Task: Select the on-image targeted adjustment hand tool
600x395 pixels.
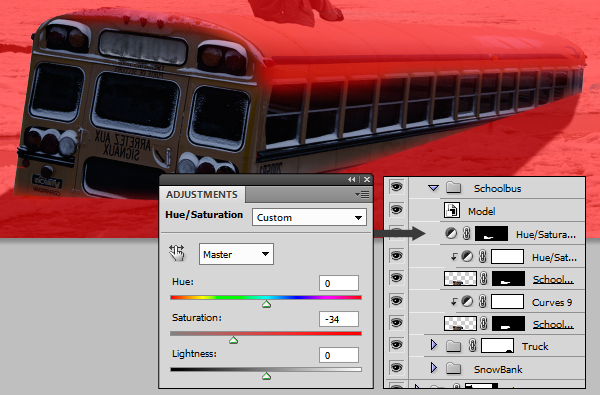Action: tap(177, 253)
